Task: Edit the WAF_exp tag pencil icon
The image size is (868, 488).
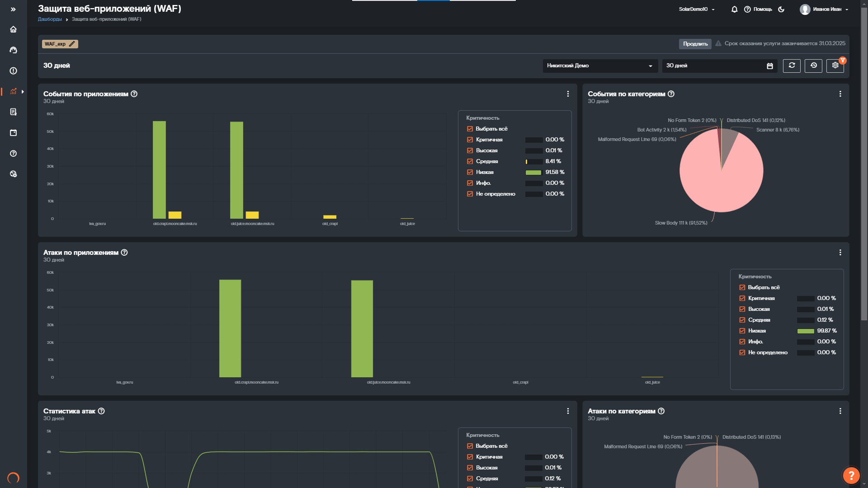Action: pos(72,44)
